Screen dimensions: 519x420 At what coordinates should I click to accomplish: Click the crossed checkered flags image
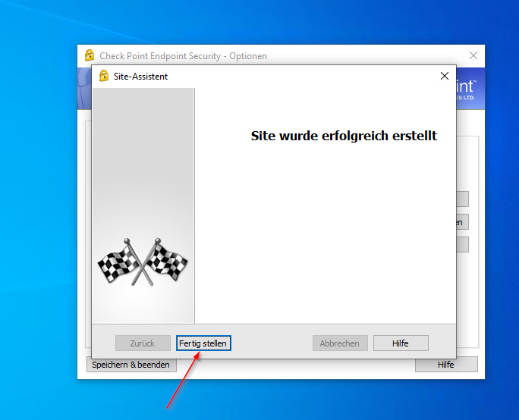[143, 262]
